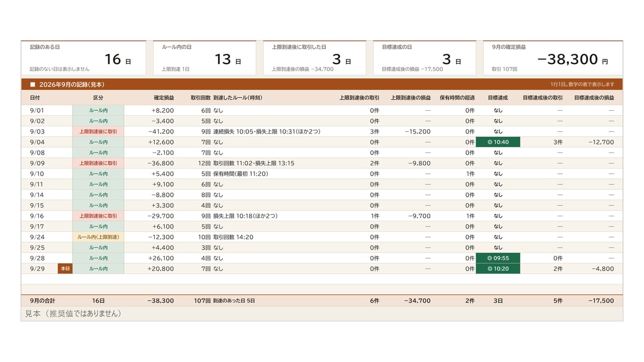Click the "損失上限 10:18(ほか2つ)" cell
The width and height of the screenshot is (644, 362).
(245, 216)
